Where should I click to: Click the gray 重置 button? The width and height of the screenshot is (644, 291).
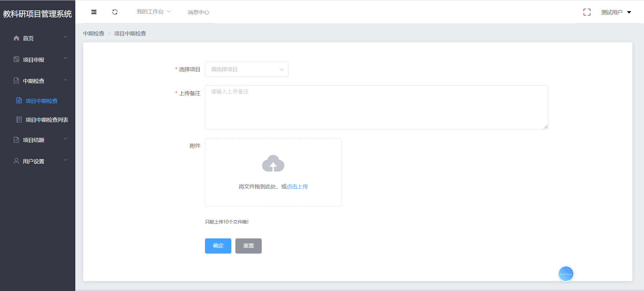point(249,246)
